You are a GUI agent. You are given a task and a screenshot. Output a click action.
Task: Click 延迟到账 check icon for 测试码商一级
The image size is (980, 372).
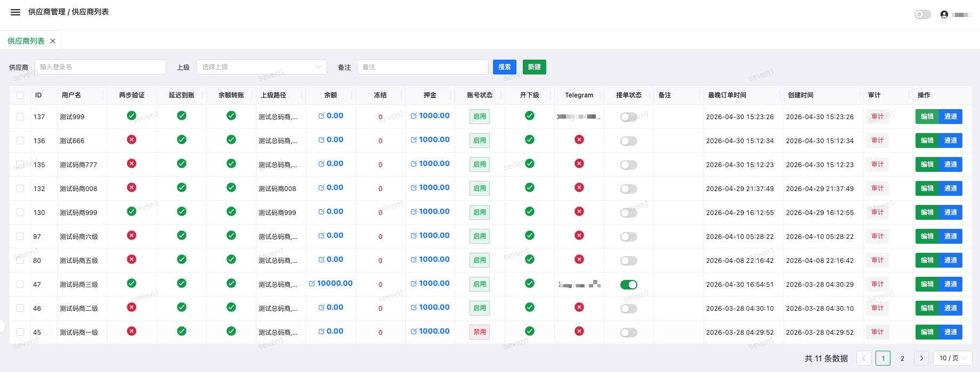182,331
